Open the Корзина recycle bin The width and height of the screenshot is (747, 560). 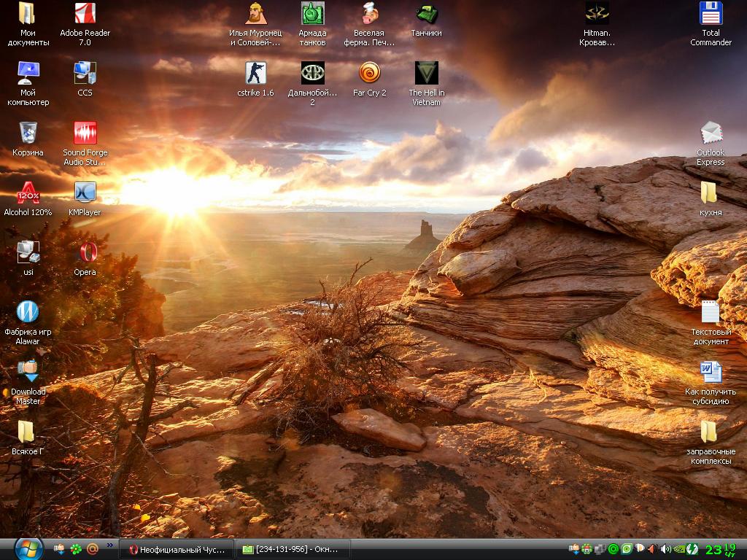28,133
